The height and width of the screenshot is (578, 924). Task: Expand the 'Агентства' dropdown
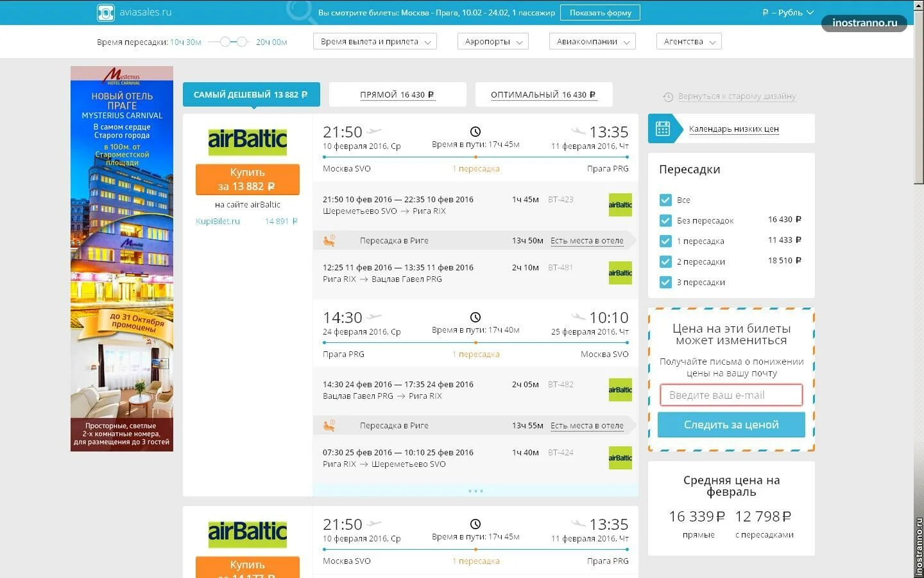[x=689, y=41]
